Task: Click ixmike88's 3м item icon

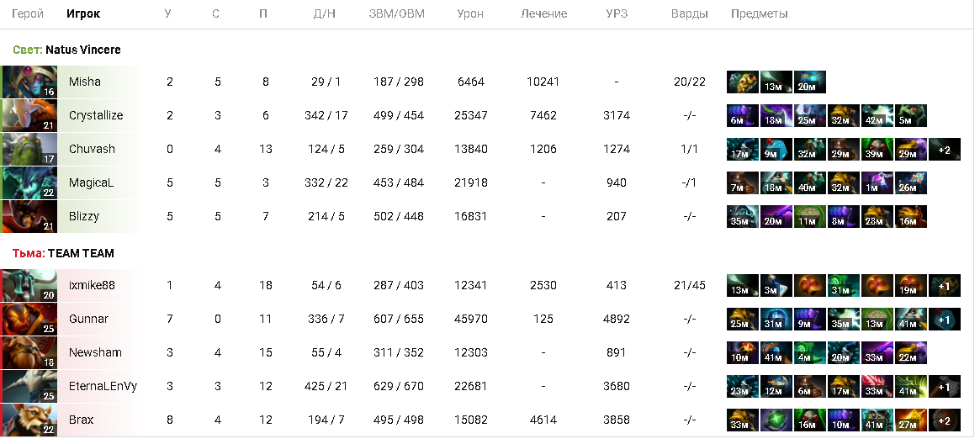Action: point(776,285)
